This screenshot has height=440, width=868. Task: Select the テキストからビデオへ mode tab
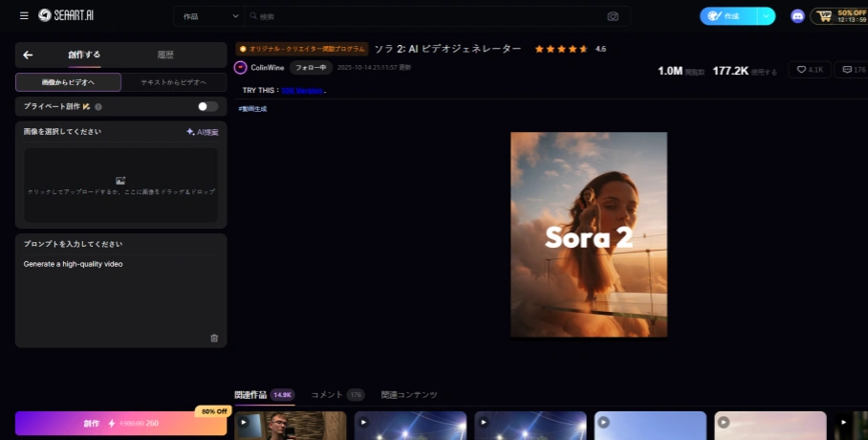[x=174, y=82]
